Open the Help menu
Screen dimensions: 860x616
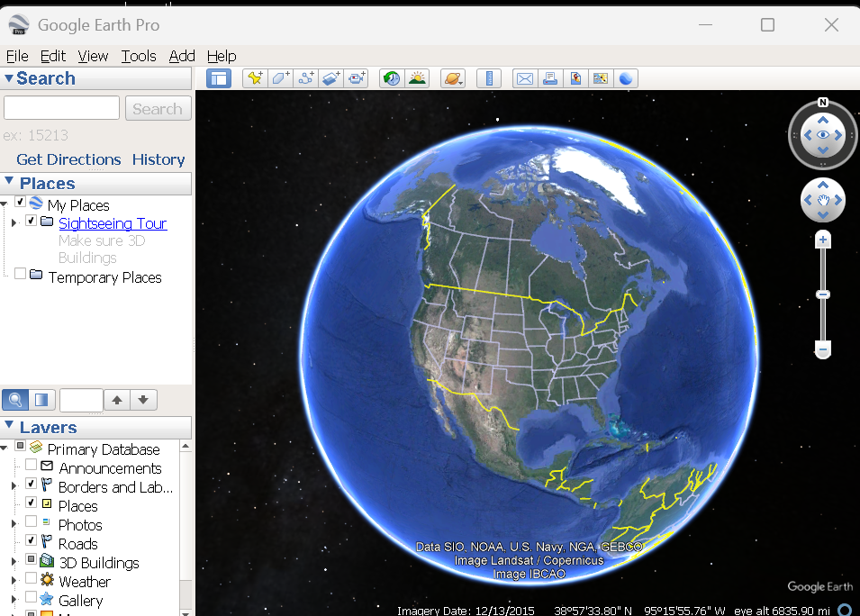point(222,56)
